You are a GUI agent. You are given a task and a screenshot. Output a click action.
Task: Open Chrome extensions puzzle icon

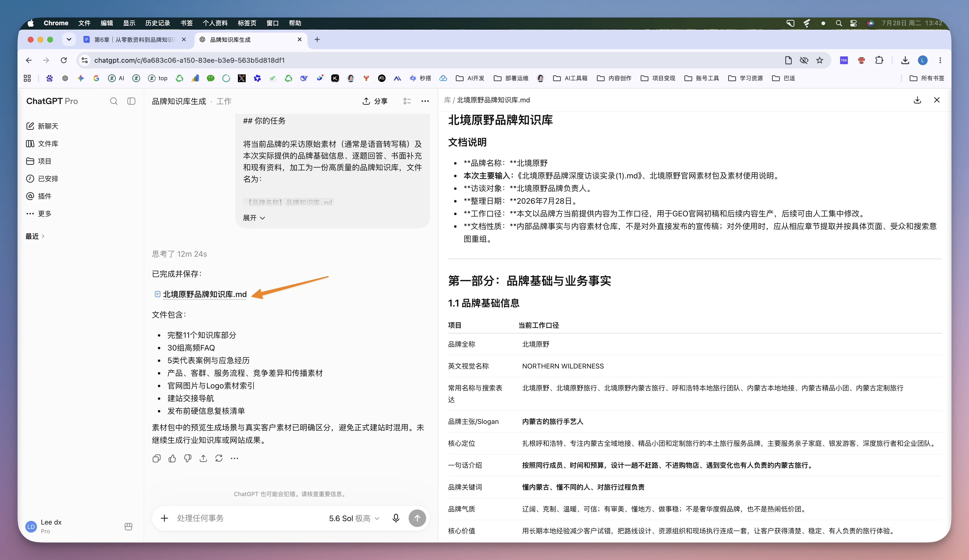[879, 60]
